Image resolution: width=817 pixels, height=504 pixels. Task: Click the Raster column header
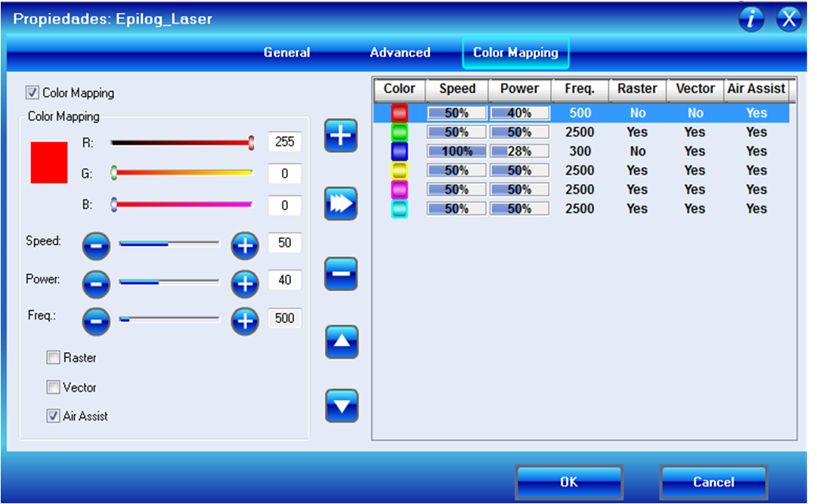click(x=638, y=89)
